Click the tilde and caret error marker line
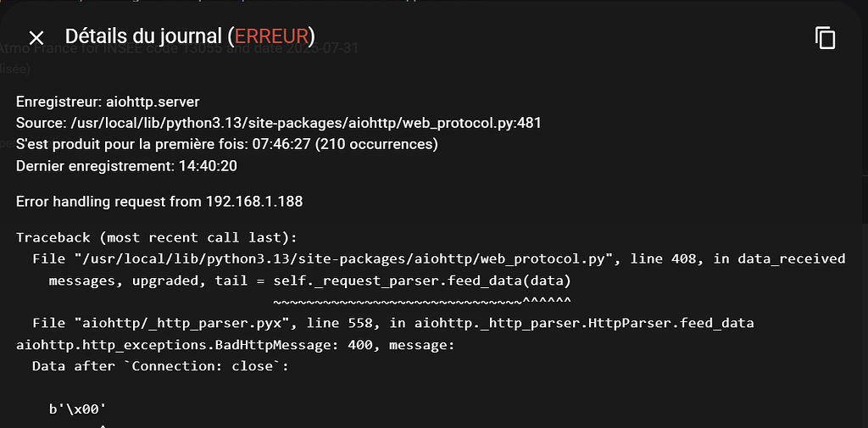Screen dimensions: 868x428 click(x=422, y=301)
